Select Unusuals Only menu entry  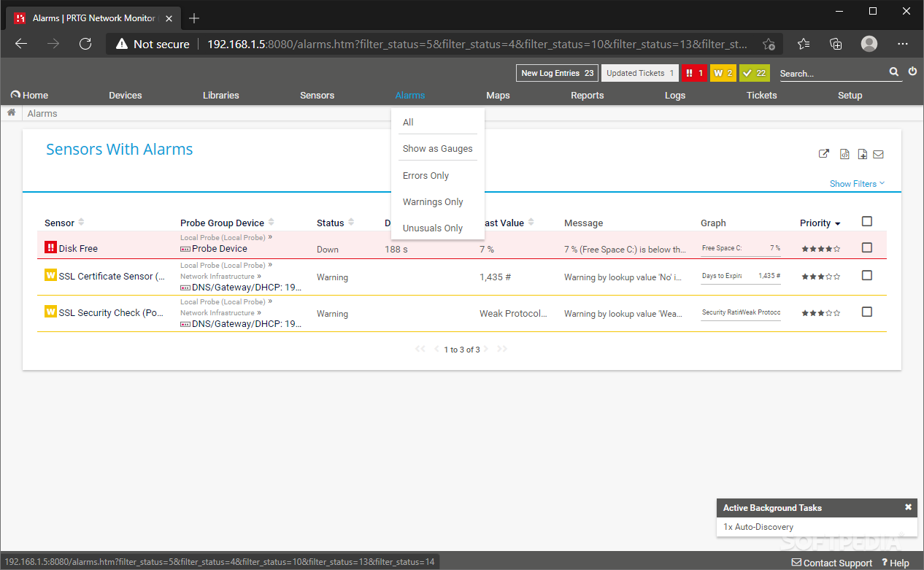pyautogui.click(x=437, y=228)
